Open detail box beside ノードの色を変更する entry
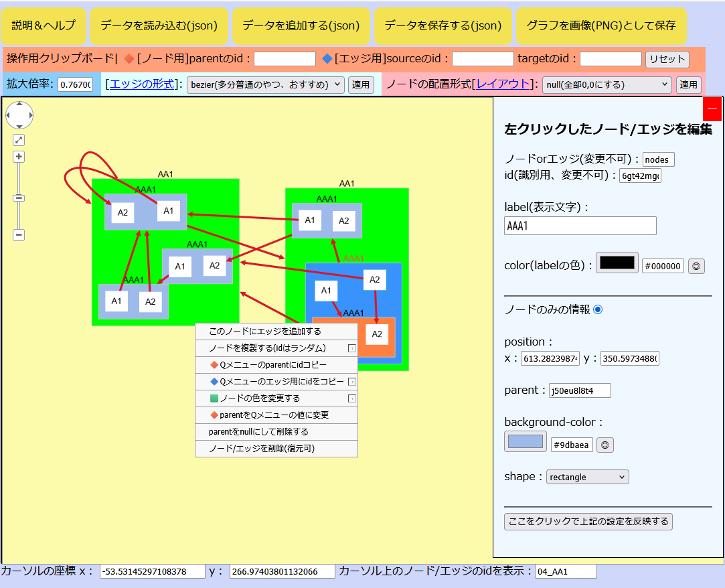The image size is (725, 588). point(351,399)
